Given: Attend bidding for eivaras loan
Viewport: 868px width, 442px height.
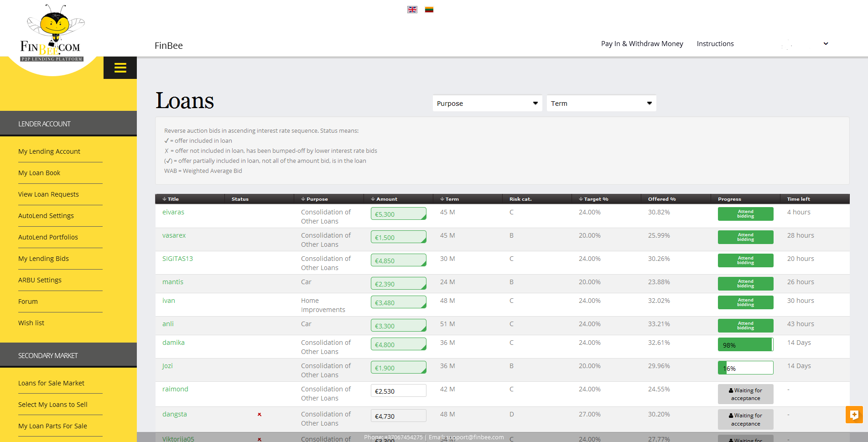Looking at the screenshot, I should point(745,214).
